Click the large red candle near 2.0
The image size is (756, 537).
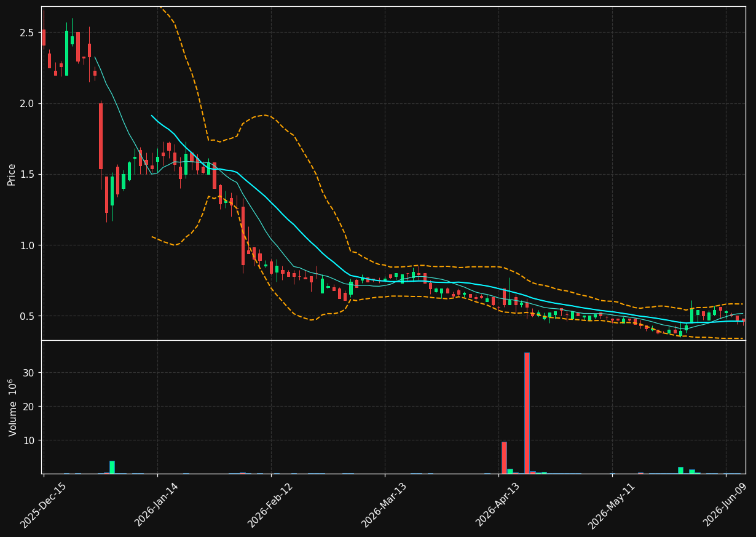pyautogui.click(x=101, y=136)
